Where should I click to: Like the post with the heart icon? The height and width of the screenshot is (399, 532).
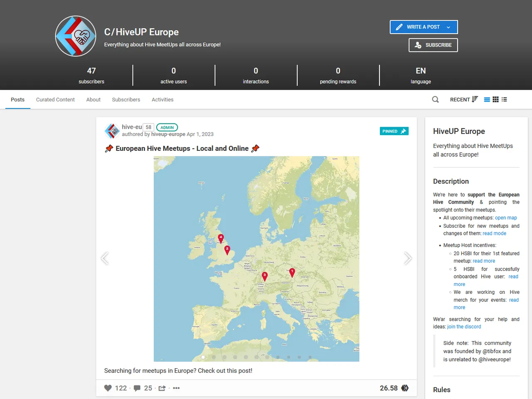pos(108,388)
